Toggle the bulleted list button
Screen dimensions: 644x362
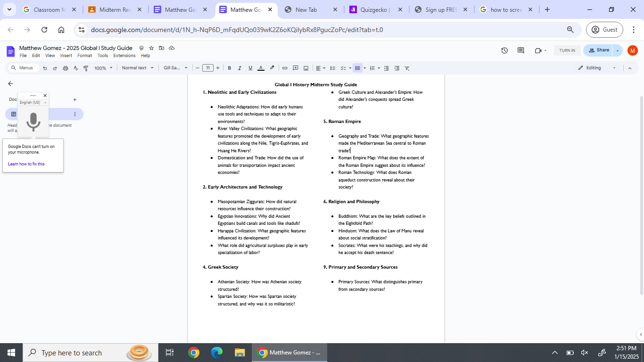coord(358,68)
